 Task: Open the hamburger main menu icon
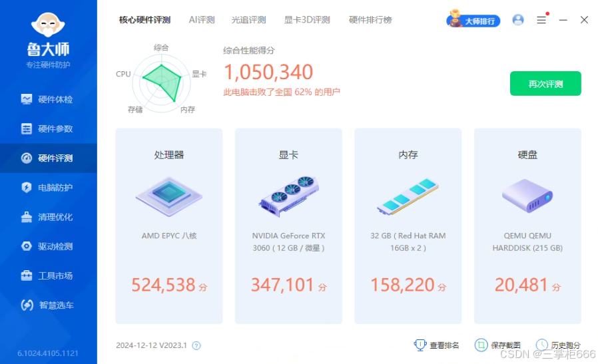pyautogui.click(x=541, y=20)
